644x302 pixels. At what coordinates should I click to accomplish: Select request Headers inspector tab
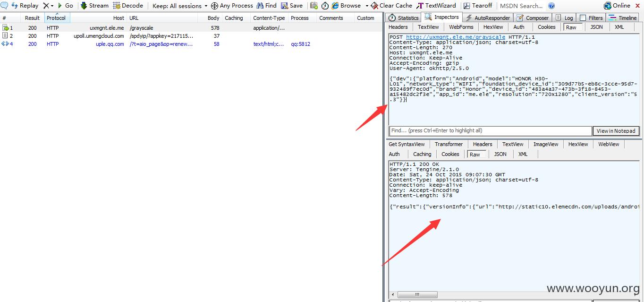pyautogui.click(x=398, y=27)
